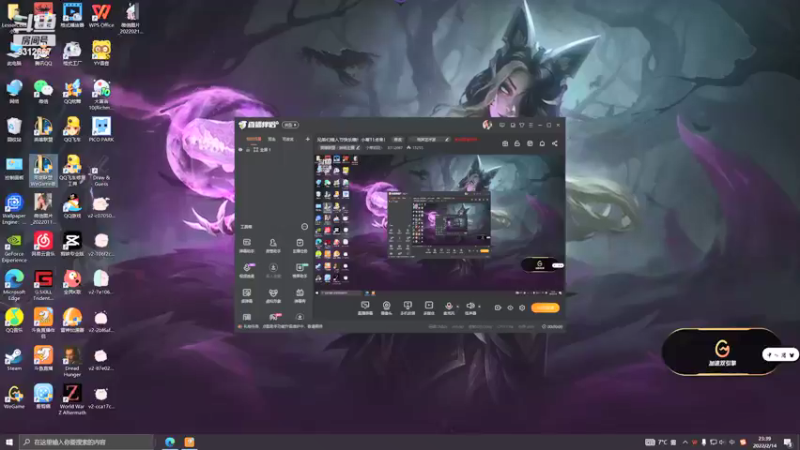Select the first highlighted scene tab

pyautogui.click(x=253, y=139)
